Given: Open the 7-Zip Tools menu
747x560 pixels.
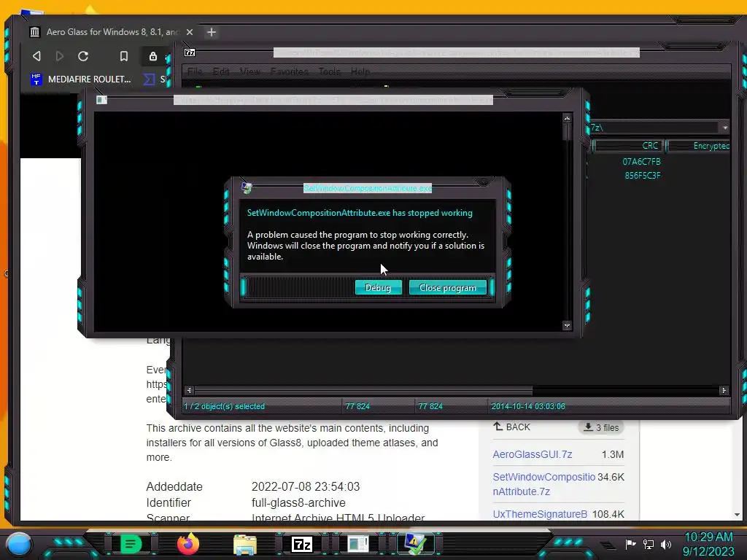Looking at the screenshot, I should click(x=329, y=71).
